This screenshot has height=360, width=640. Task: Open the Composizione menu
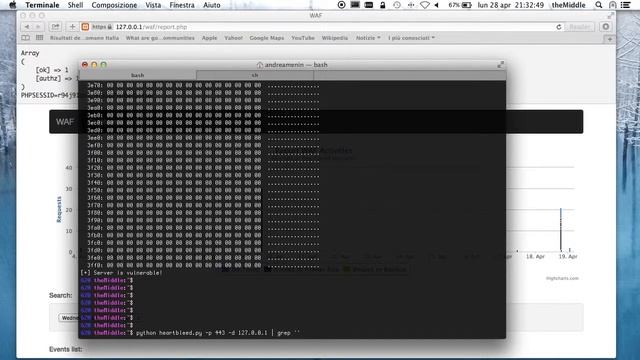pos(114,5)
